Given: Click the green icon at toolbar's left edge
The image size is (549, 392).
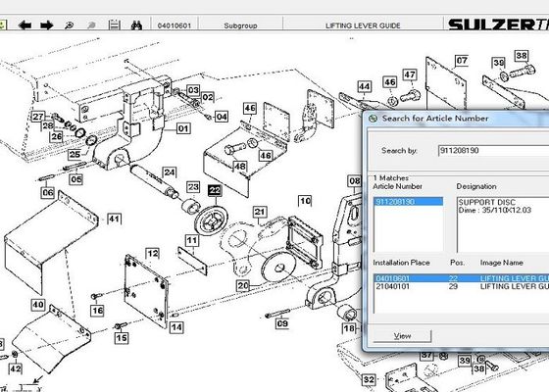Looking at the screenshot, I should pyautogui.click(x=3, y=25).
